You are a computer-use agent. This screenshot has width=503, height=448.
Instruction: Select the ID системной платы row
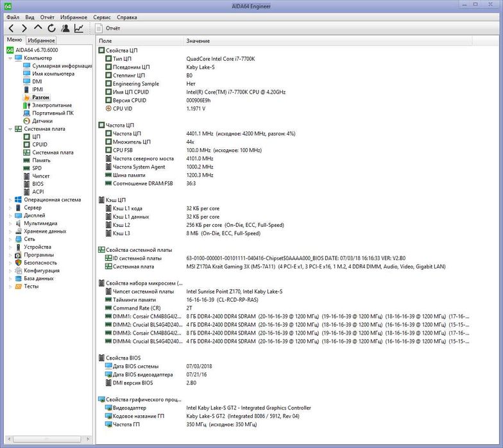[284, 258]
